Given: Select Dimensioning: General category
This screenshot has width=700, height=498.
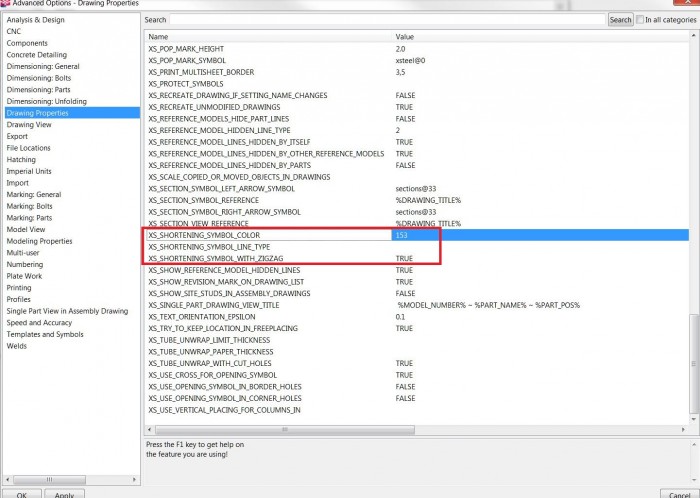Looking at the screenshot, I should click(x=43, y=66).
